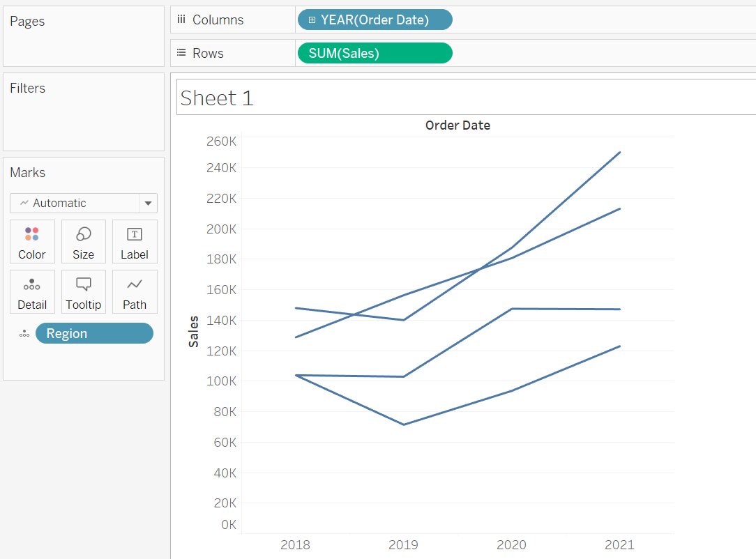This screenshot has width=756, height=559.
Task: Open the Detail marks card
Action: point(32,292)
